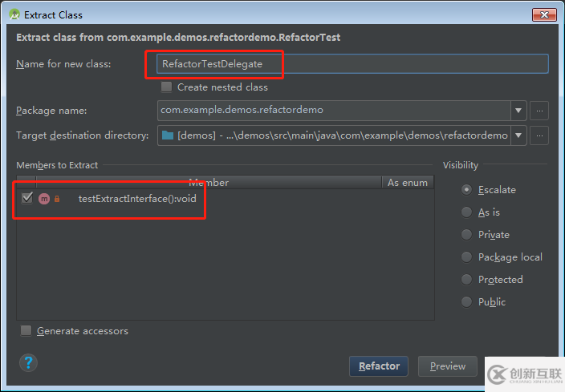Select the Private visibility option

click(466, 235)
